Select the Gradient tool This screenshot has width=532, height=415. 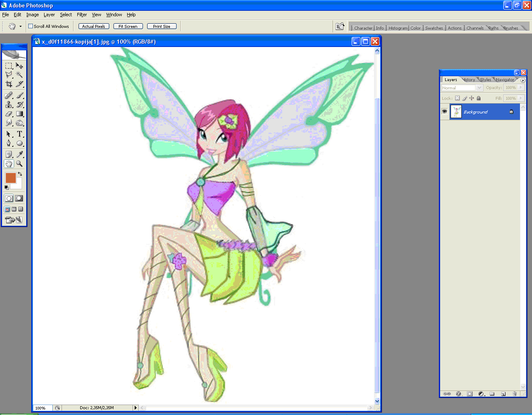20,114
